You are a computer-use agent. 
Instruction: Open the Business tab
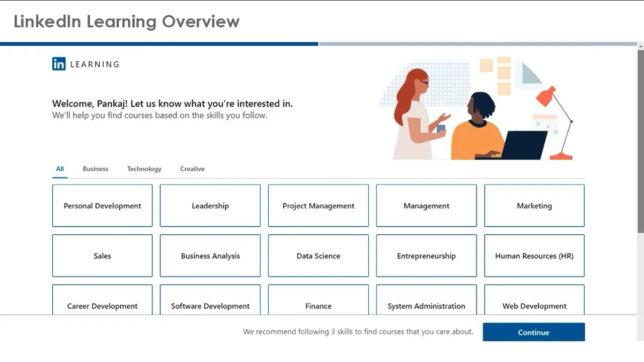tap(96, 169)
